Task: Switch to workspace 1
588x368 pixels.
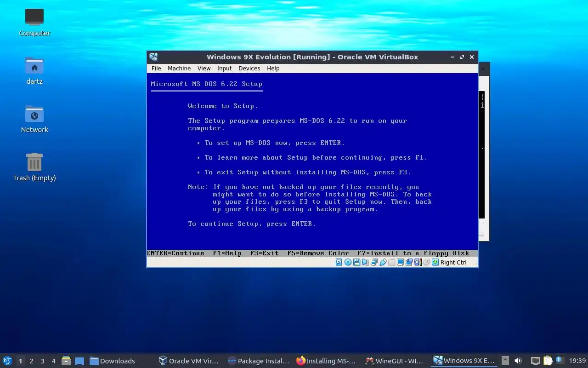Action: tap(20, 361)
